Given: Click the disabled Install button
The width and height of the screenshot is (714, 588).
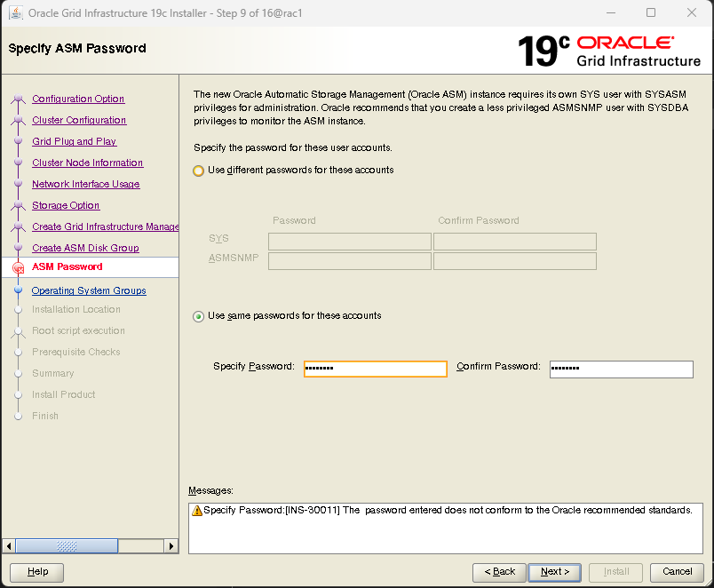Looking at the screenshot, I should [615, 572].
